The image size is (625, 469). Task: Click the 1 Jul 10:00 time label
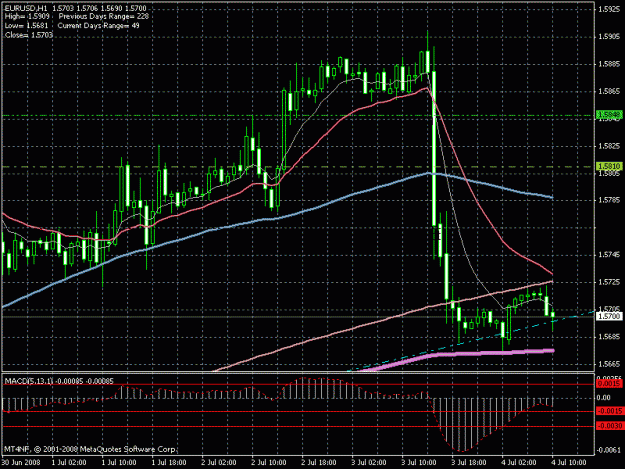[x=119, y=462]
